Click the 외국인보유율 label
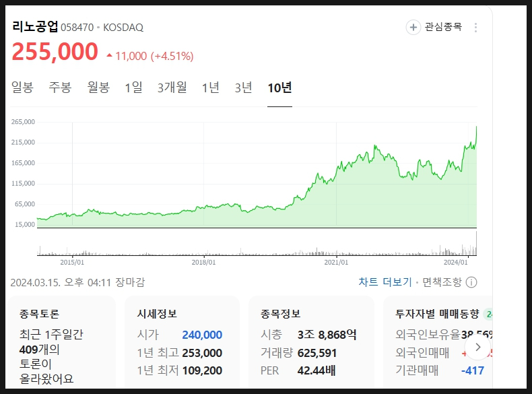 [428, 335]
